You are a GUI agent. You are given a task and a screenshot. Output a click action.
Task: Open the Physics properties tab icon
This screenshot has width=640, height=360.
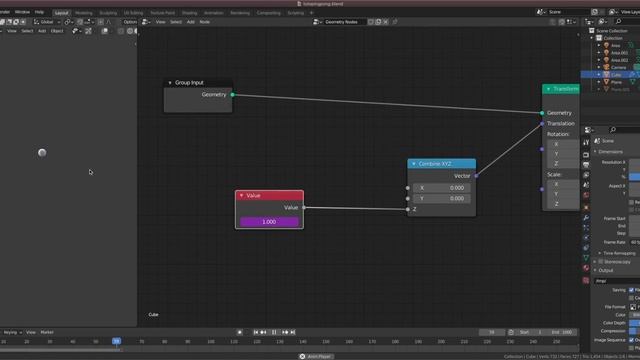click(x=586, y=238)
